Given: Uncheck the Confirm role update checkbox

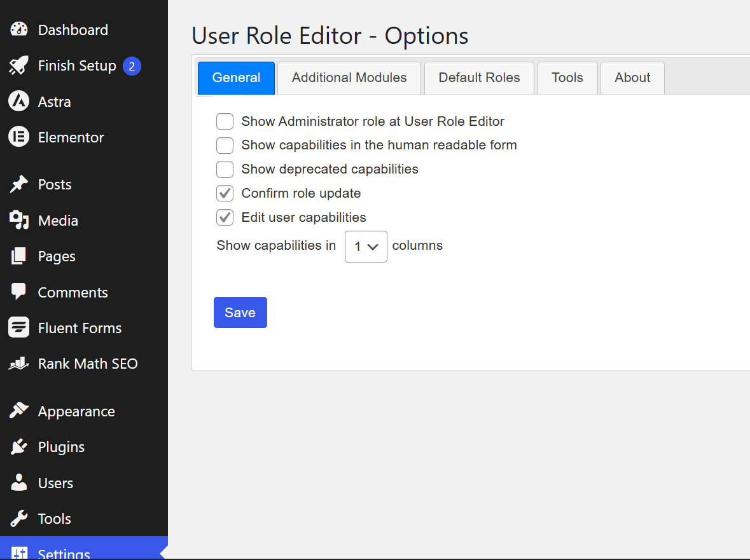Looking at the screenshot, I should click(x=225, y=193).
